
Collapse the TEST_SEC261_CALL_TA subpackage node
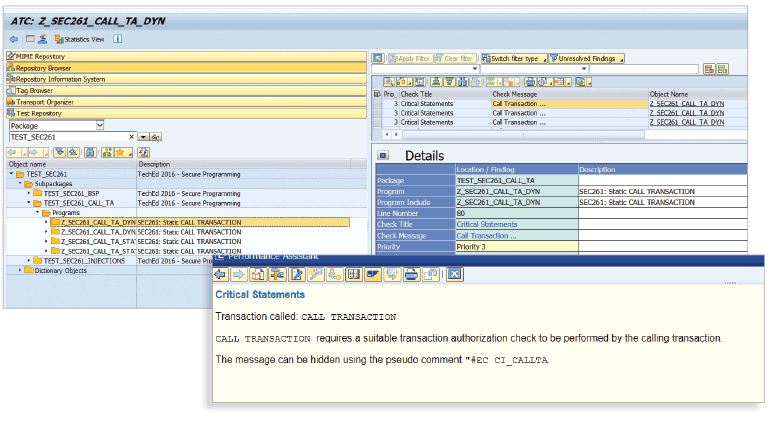[x=30, y=203]
